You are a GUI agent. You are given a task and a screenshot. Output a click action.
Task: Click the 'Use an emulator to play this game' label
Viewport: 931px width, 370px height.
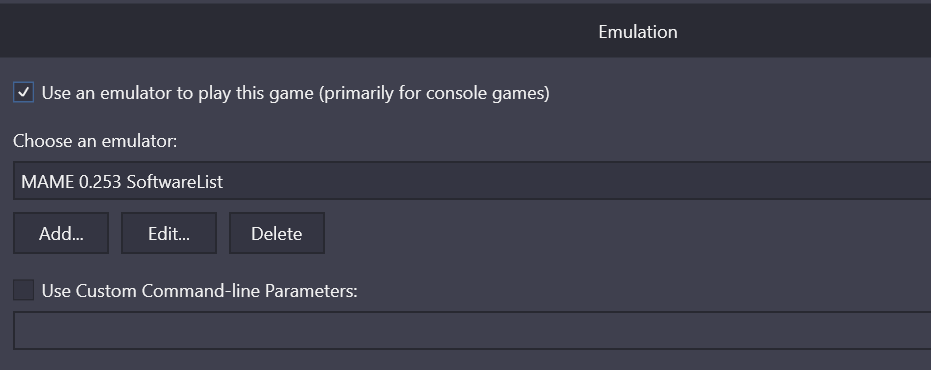tap(296, 93)
